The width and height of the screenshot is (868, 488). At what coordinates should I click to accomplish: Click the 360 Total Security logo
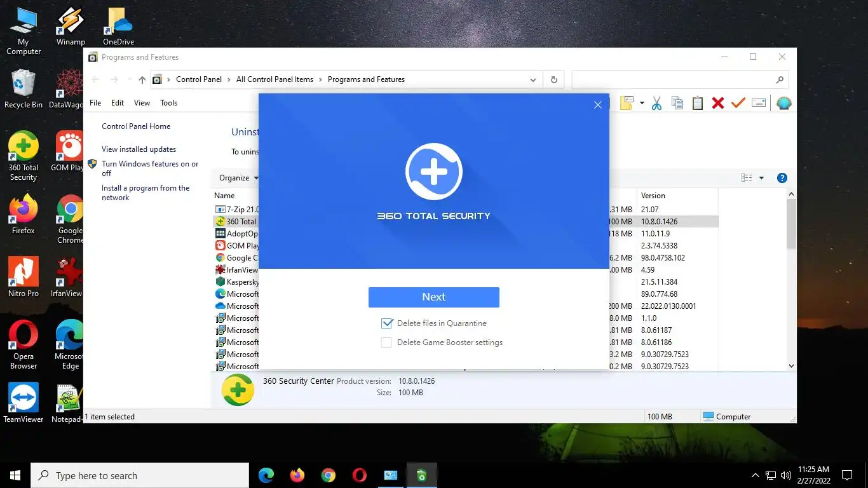tap(434, 172)
